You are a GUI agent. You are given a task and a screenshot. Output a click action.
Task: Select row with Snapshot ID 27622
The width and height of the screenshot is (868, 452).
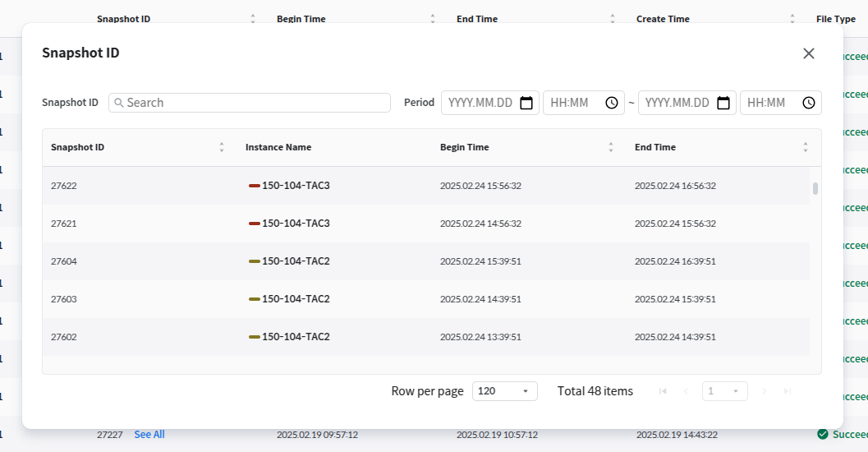[64, 186]
